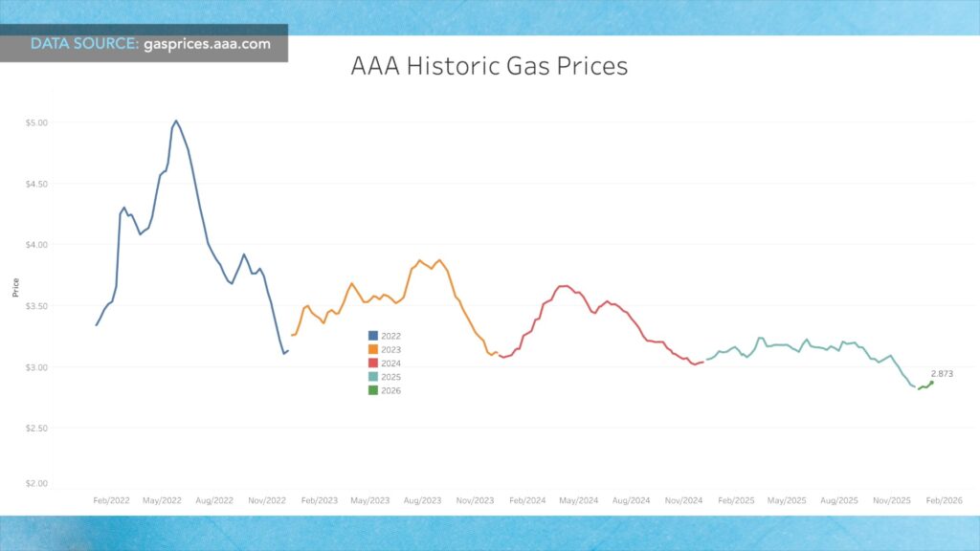Click the 2023 legend text label
Viewport: 980px width, 551px height.
[x=391, y=349]
